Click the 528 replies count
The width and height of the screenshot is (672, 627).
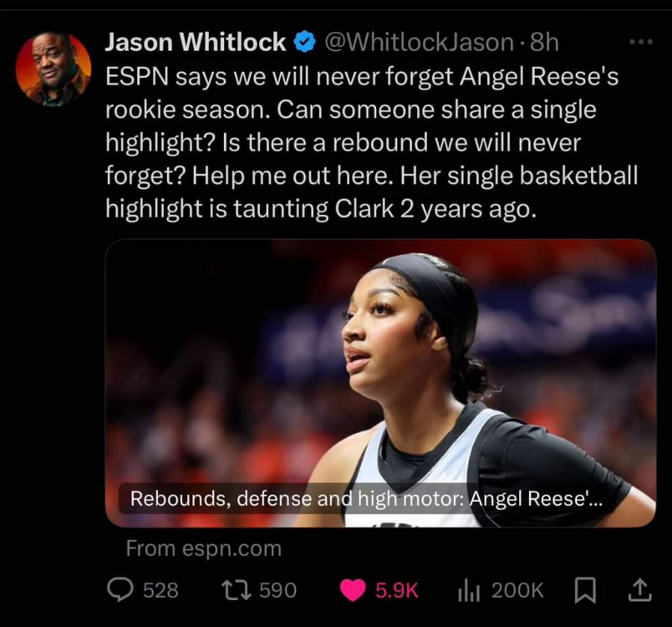160,590
